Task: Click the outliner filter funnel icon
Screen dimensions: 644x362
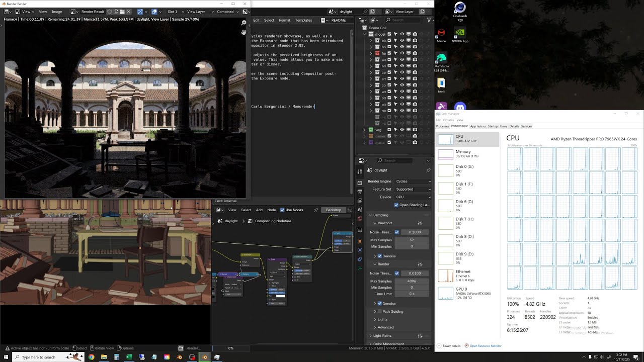Action: pos(429,20)
